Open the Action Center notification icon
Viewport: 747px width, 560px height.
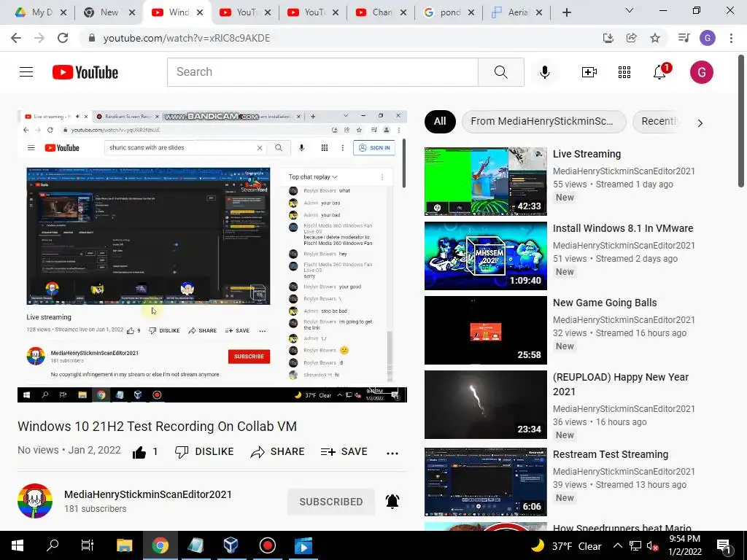(724, 546)
